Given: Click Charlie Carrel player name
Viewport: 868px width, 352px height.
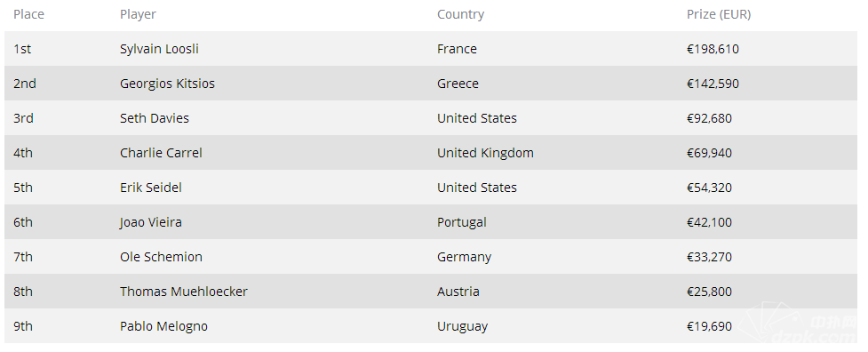Looking at the screenshot, I should (161, 153).
